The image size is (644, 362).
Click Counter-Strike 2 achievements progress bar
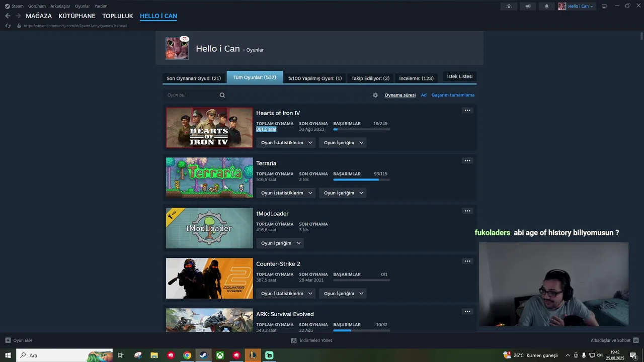tap(362, 281)
